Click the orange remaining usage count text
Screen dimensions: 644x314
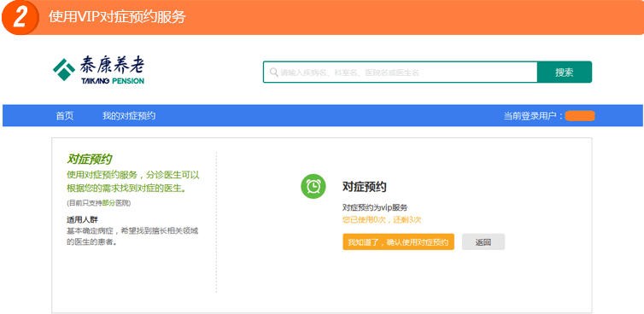coord(382,220)
